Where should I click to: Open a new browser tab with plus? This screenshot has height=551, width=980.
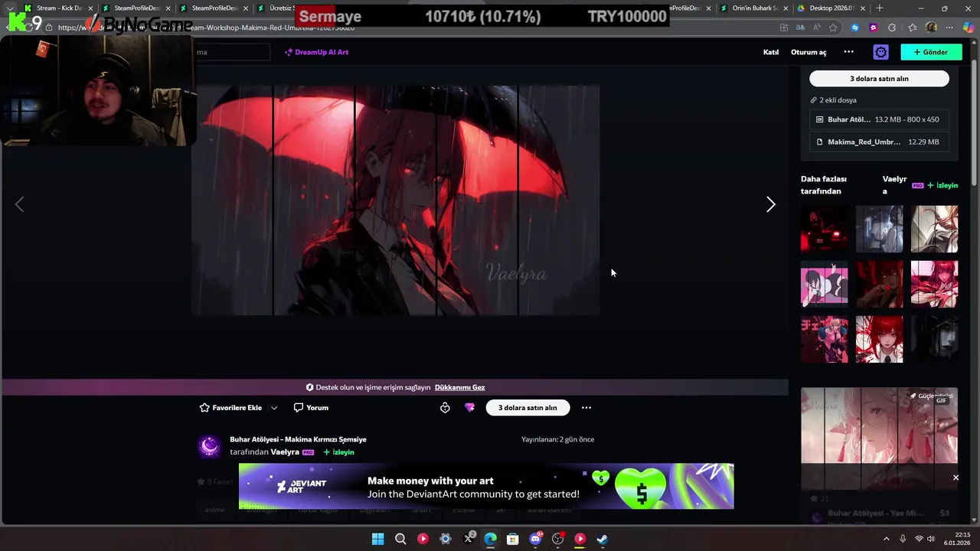click(x=879, y=8)
